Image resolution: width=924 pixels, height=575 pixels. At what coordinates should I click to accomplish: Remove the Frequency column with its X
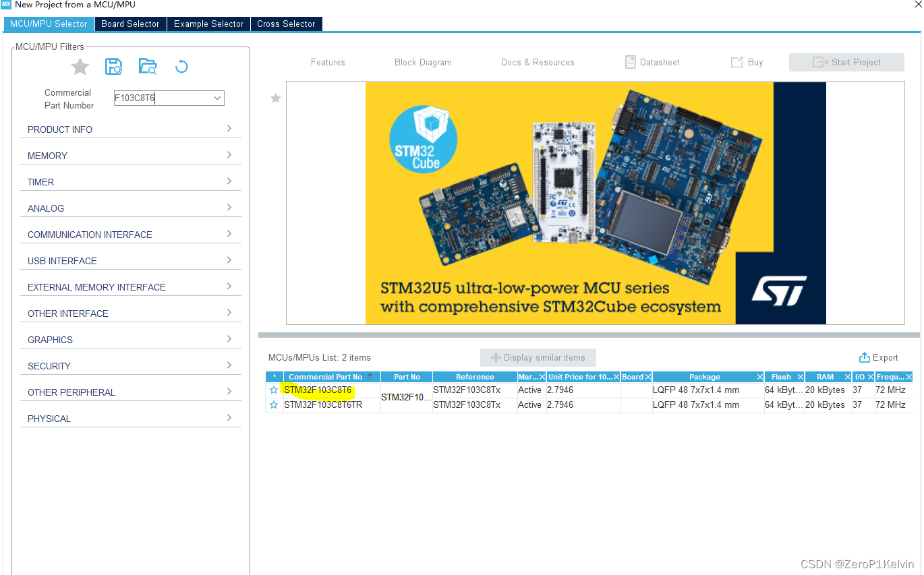(x=909, y=377)
